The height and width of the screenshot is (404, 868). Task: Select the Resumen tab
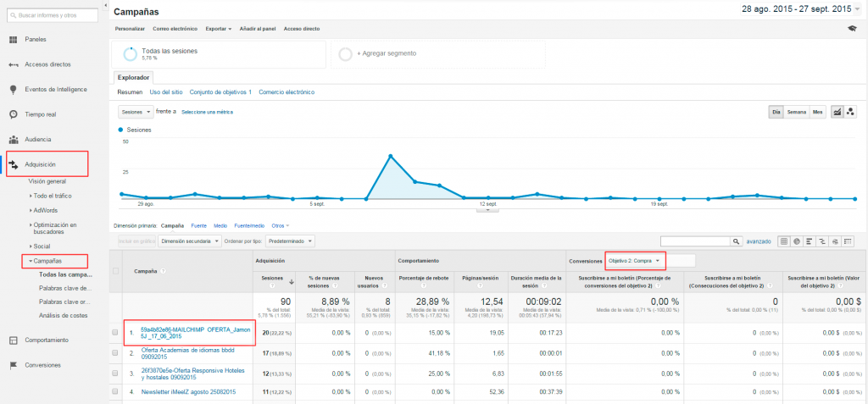coord(130,91)
